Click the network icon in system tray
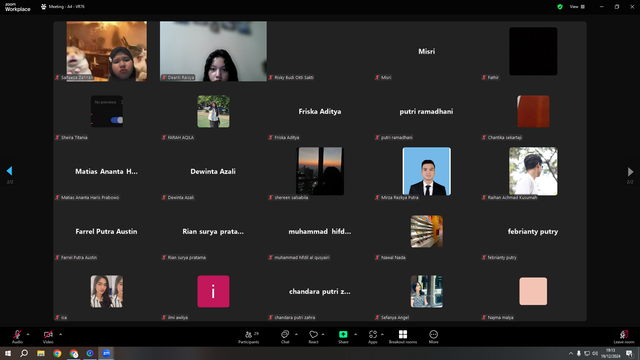640x360 pixels. pos(587,353)
